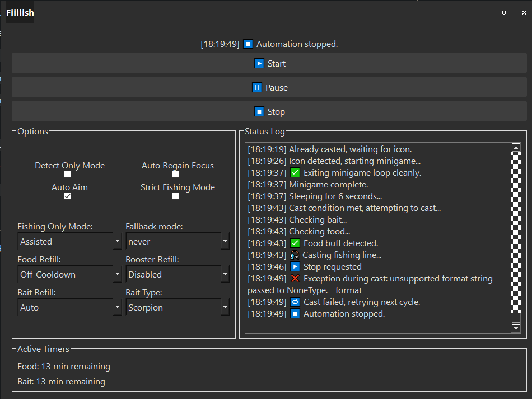The width and height of the screenshot is (532, 399).
Task: Select the 'Sleeping for 6 seconds...' log line
Action: tap(315, 196)
